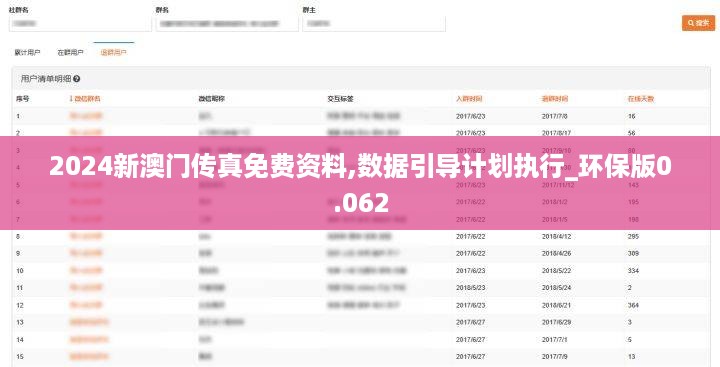Click row number 10 in 序号 column

pos(20,271)
